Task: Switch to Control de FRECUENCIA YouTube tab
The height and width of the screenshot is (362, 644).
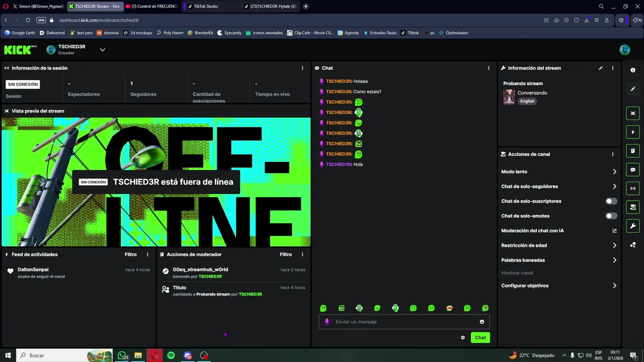Action: [x=151, y=7]
